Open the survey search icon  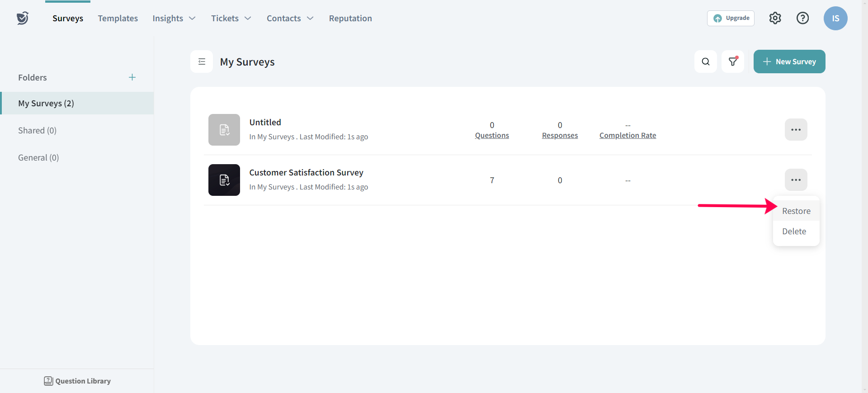pos(705,62)
